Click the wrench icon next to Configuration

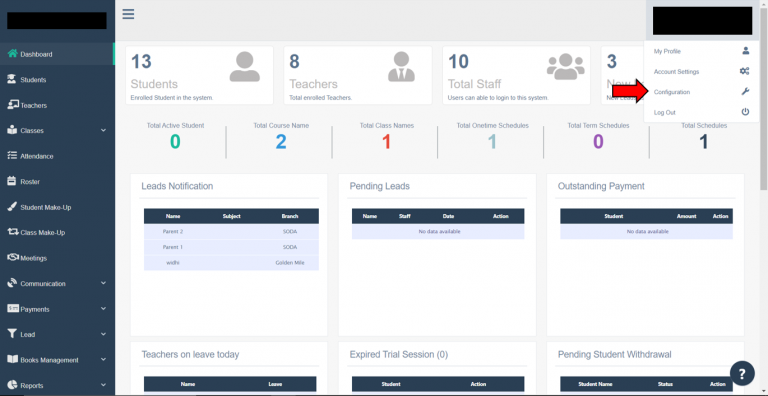745,92
